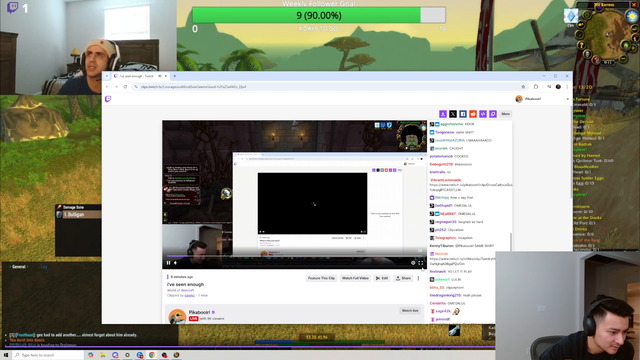640x360 pixels.
Task: Mute the Twitch tab audio icon
Action: coord(160,76)
